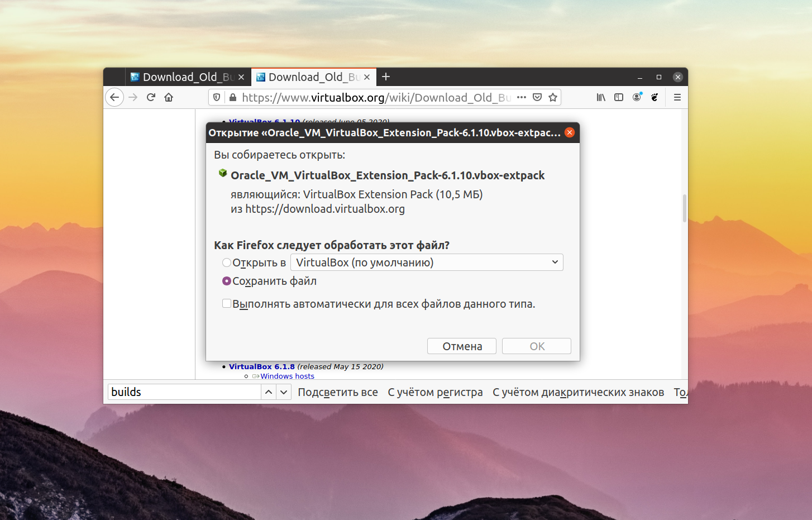Click the 'Отмена' button
Viewport: 812px width, 520px height.
462,346
